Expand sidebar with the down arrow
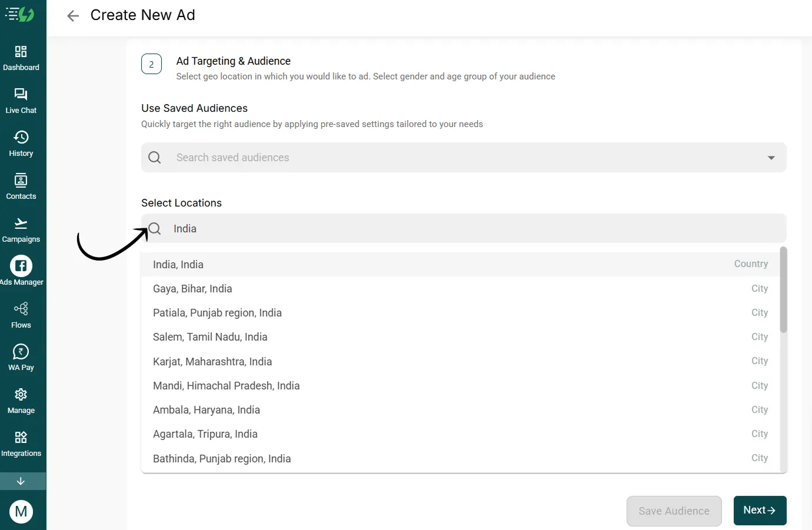 pos(21,481)
